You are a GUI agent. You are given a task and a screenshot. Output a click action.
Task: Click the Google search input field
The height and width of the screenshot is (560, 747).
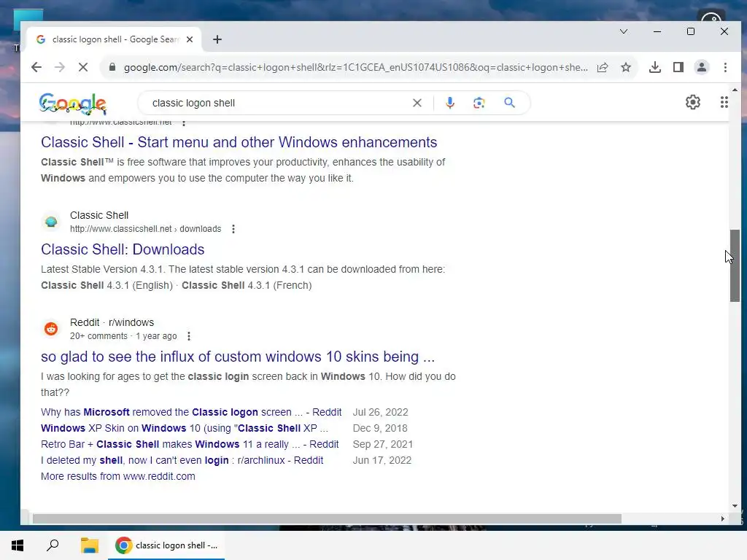pyautogui.click(x=279, y=103)
